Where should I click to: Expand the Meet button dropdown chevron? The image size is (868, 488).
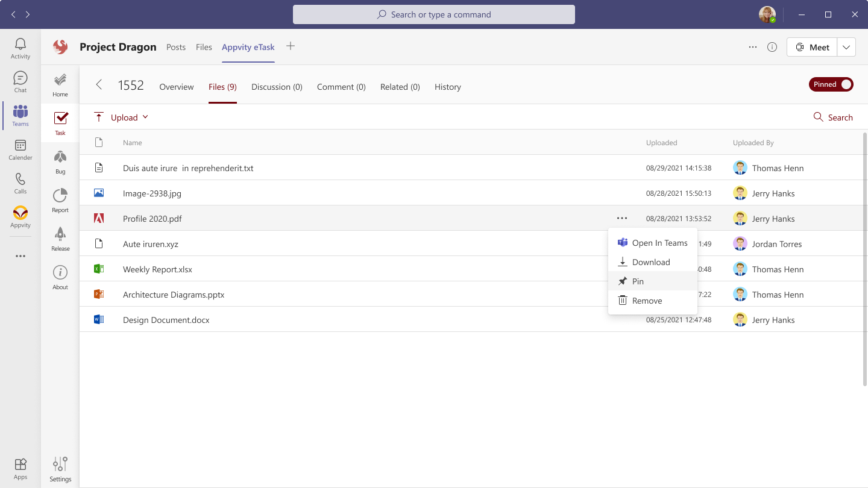tap(846, 46)
